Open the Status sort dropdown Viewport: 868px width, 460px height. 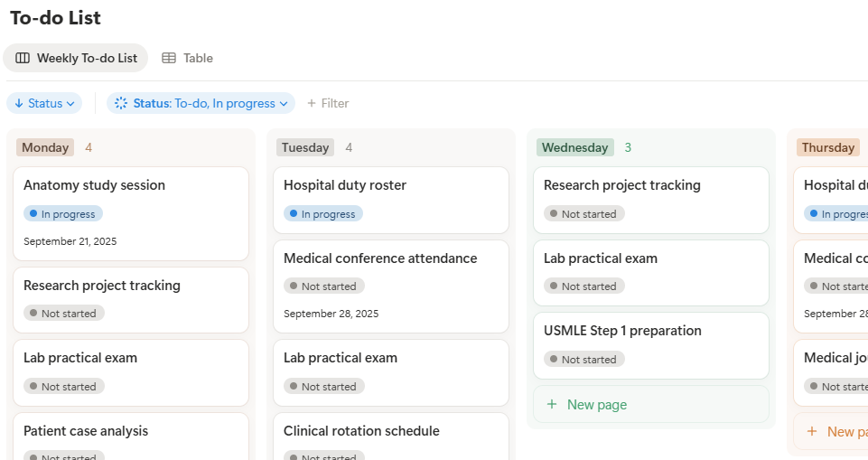click(x=44, y=103)
